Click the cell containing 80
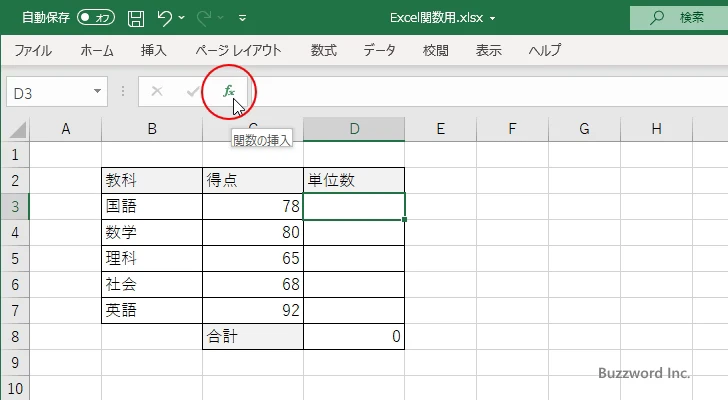This screenshot has width=728, height=400. point(253,232)
